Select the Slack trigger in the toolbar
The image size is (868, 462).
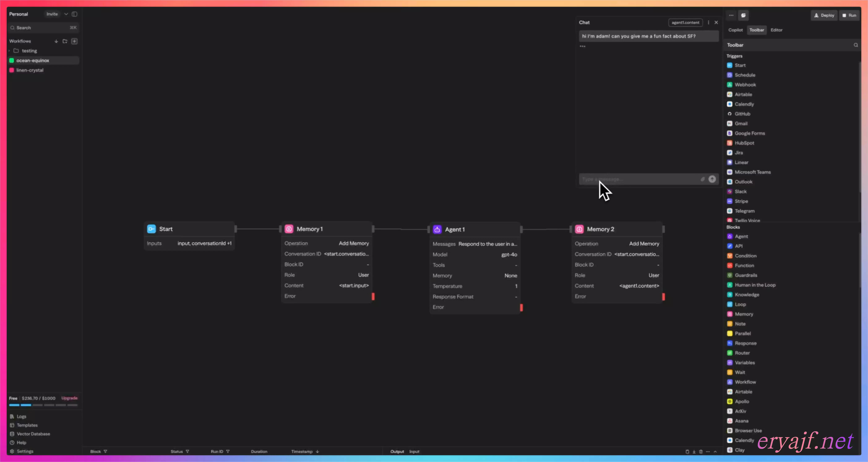click(x=740, y=191)
